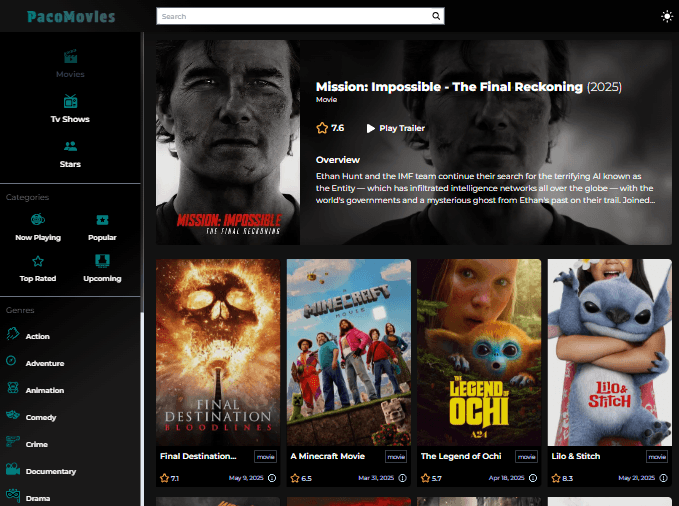The image size is (679, 506).
Task: Select Drama genre text
Action: pos(38,499)
